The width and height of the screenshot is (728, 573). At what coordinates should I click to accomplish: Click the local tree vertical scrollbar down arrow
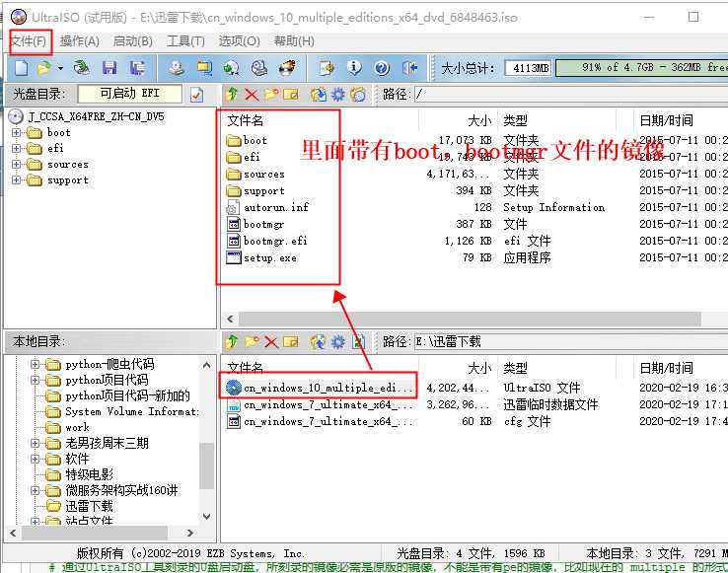[x=206, y=517]
